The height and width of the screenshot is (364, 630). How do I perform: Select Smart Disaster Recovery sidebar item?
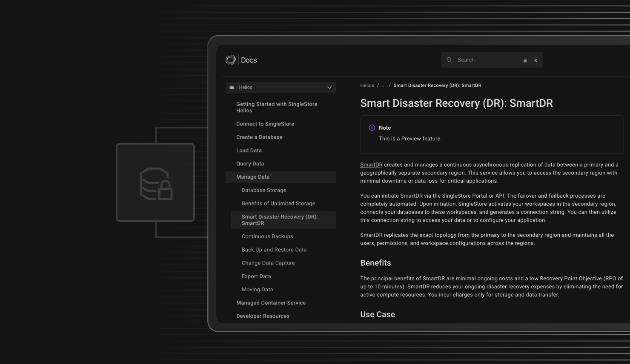[x=283, y=220]
